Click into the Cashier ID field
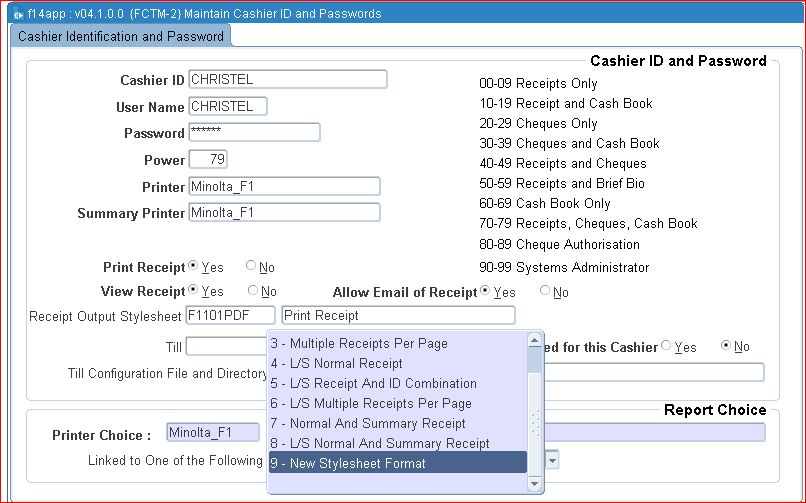The width and height of the screenshot is (806, 503). (x=286, y=79)
